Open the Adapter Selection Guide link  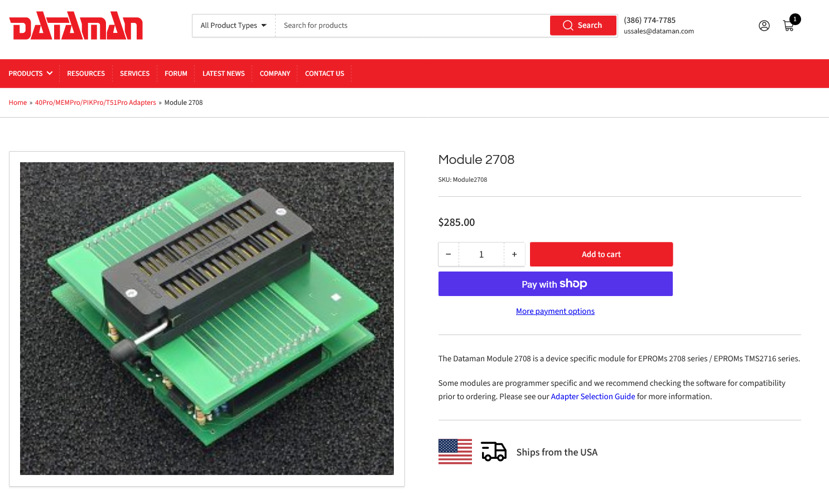[x=592, y=396]
